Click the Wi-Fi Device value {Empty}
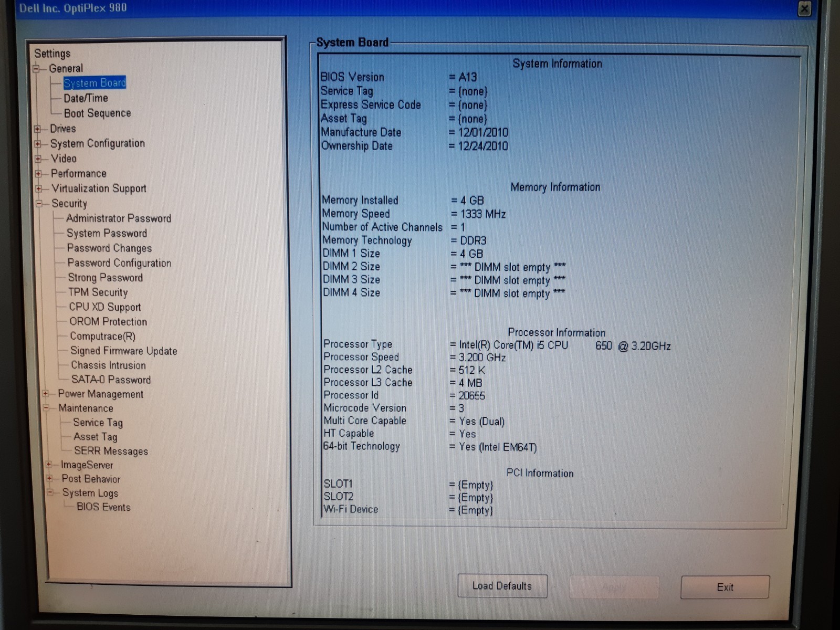The image size is (840, 630). 476,510
